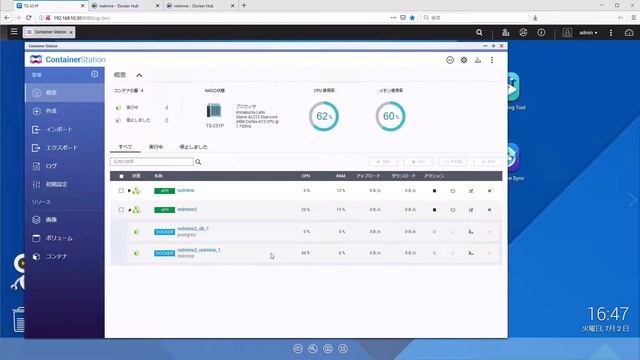Screen dimensions: 640x360
Task: Restart the redmine application
Action: pos(453,191)
